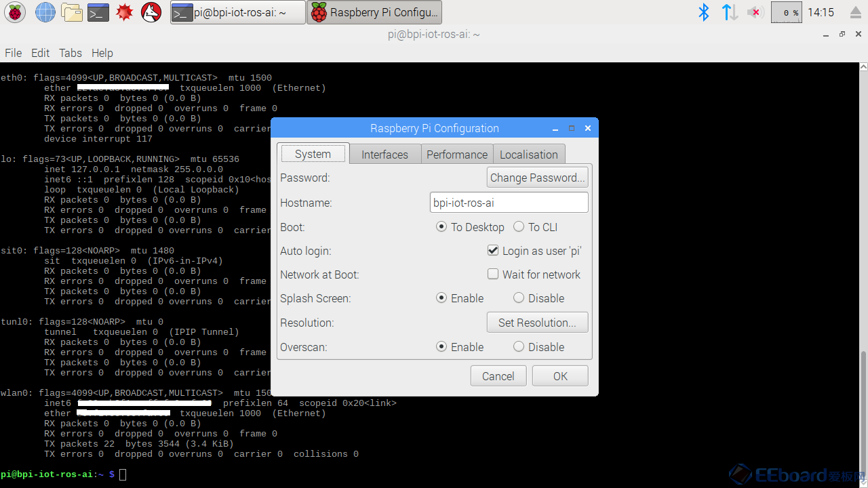Maximize the terminal window
This screenshot has height=488, width=868.
coord(842,34)
